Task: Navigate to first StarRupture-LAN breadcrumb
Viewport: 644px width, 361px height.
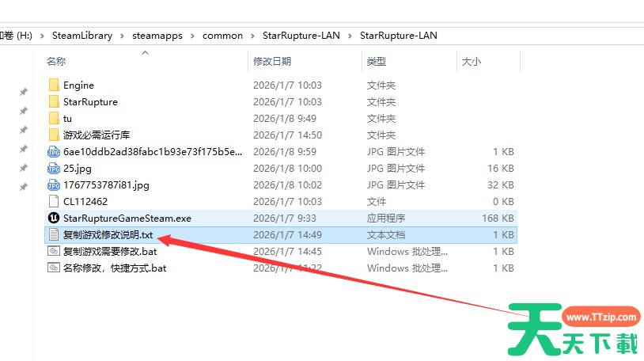Action: coord(301,36)
